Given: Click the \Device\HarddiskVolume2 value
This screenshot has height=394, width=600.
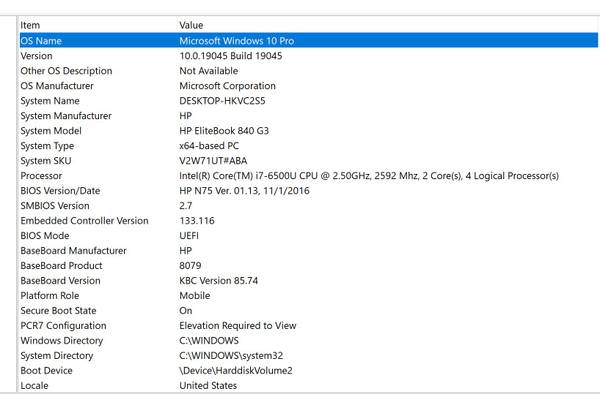Looking at the screenshot, I should 236,370.
